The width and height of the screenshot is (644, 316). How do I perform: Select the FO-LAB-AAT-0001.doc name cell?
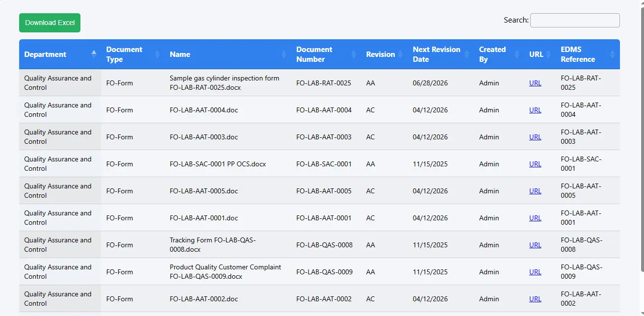(204, 218)
